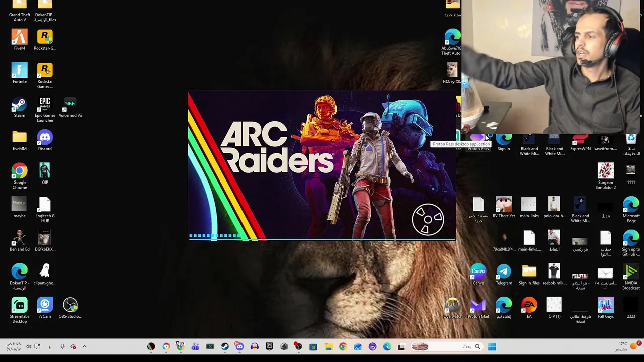Open Microsoft Edge from the taskbar
The image size is (644, 362).
click(387, 346)
